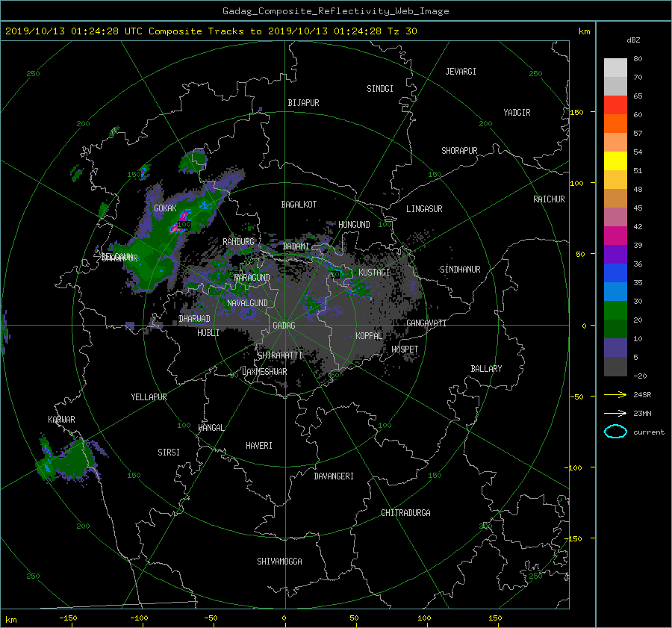The image size is (672, 628).
Task: Click the '24SR' legend text
Action: [642, 395]
